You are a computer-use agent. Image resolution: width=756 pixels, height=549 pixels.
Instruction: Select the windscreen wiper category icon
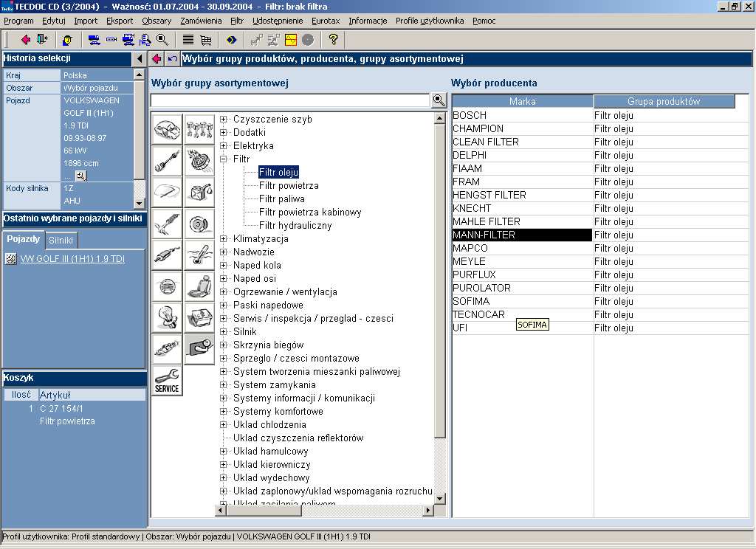coord(167,193)
